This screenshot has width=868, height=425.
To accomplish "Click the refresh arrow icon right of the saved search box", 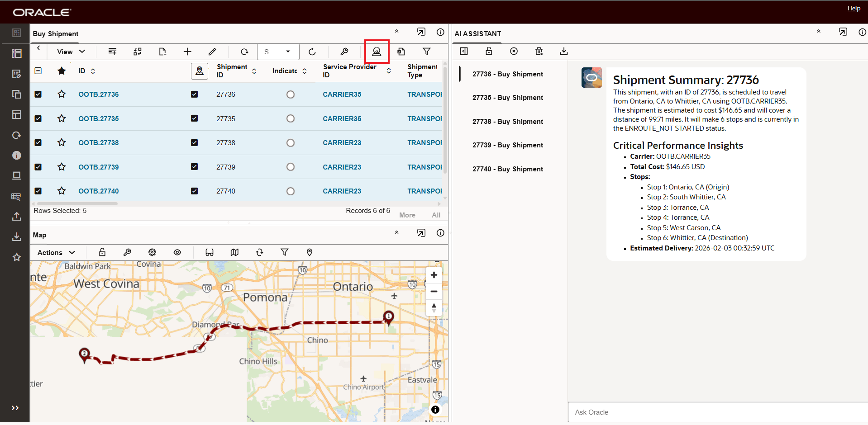I will [x=312, y=52].
